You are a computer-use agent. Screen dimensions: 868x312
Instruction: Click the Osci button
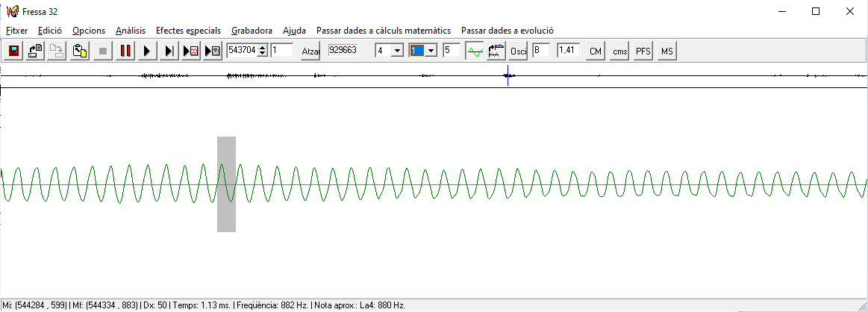coord(519,51)
